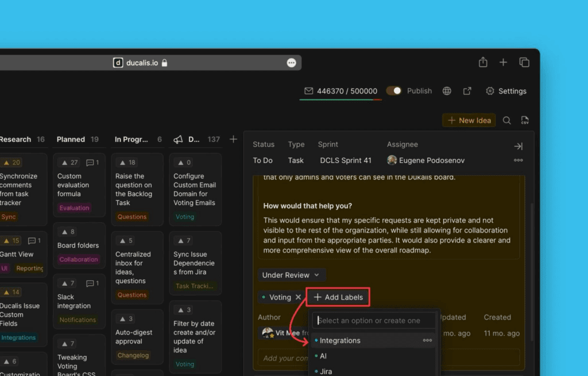
Task: Open three-dot menu beside Integrations label
Action: tap(427, 340)
